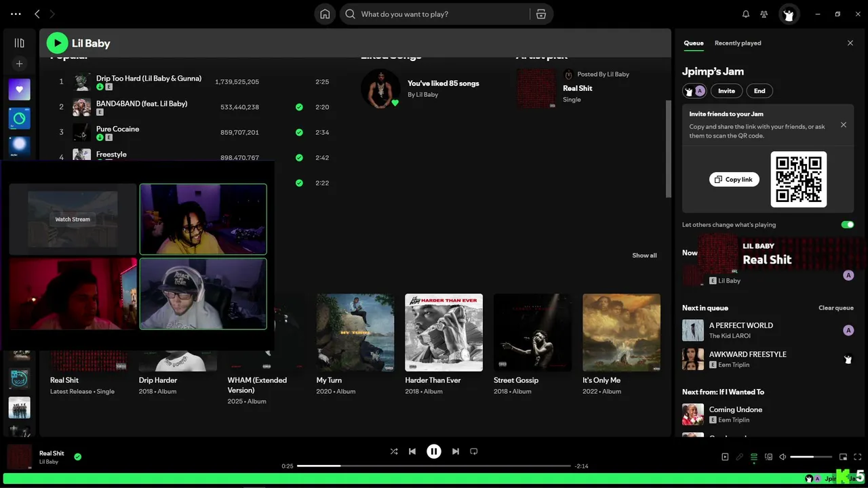Open Drip Harder album title
The height and width of the screenshot is (488, 868).
[x=158, y=380]
